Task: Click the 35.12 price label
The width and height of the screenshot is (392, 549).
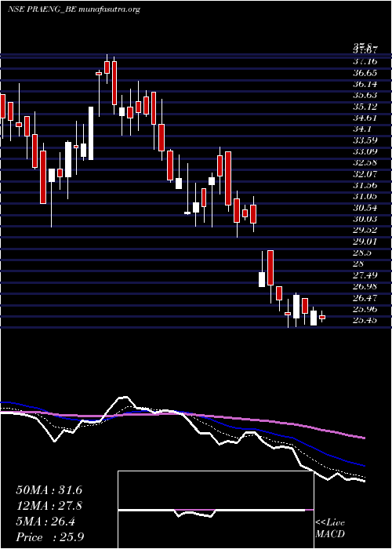Action: [365, 107]
